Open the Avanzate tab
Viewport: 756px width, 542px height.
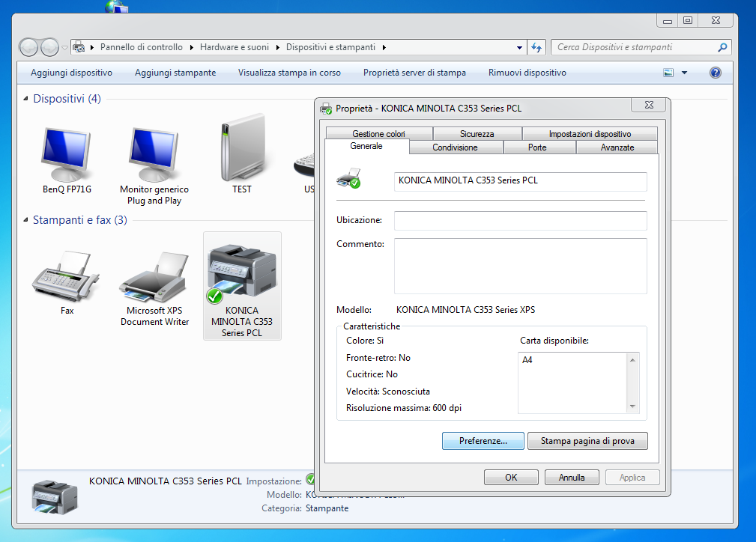(x=617, y=147)
